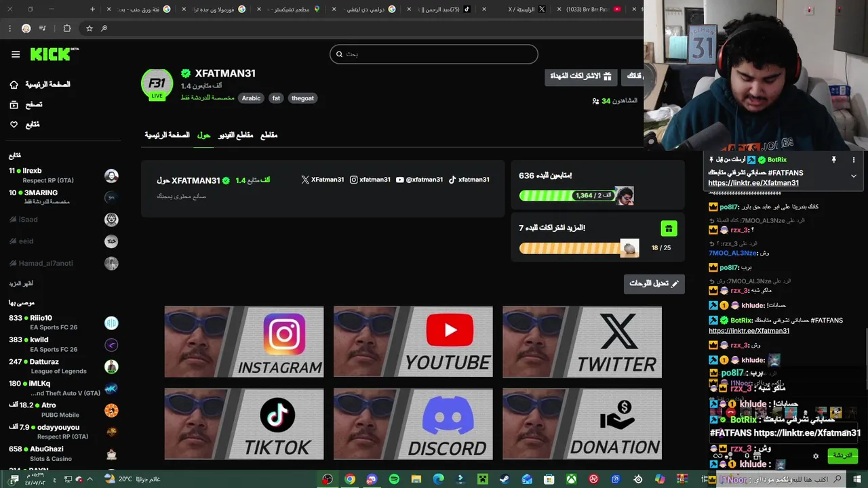Click the F31 LIVE channel avatar
This screenshot has width=868, height=488.
(x=157, y=84)
